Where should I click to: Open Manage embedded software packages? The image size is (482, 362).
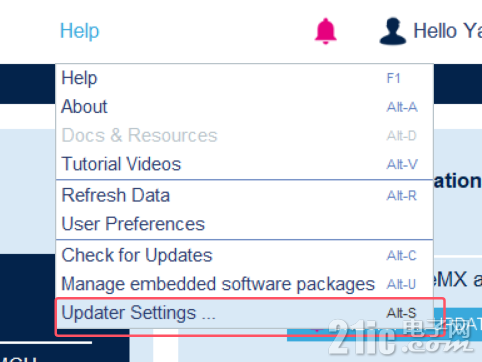pos(244,284)
